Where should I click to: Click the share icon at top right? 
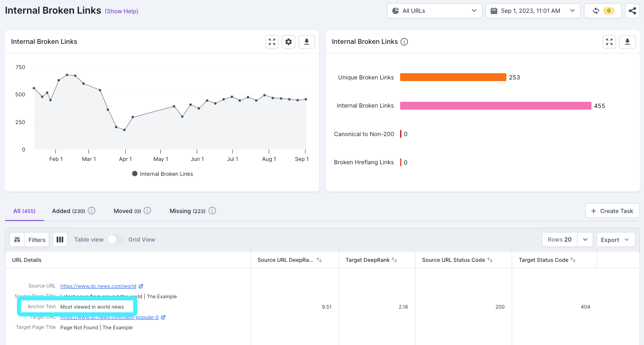point(632,11)
